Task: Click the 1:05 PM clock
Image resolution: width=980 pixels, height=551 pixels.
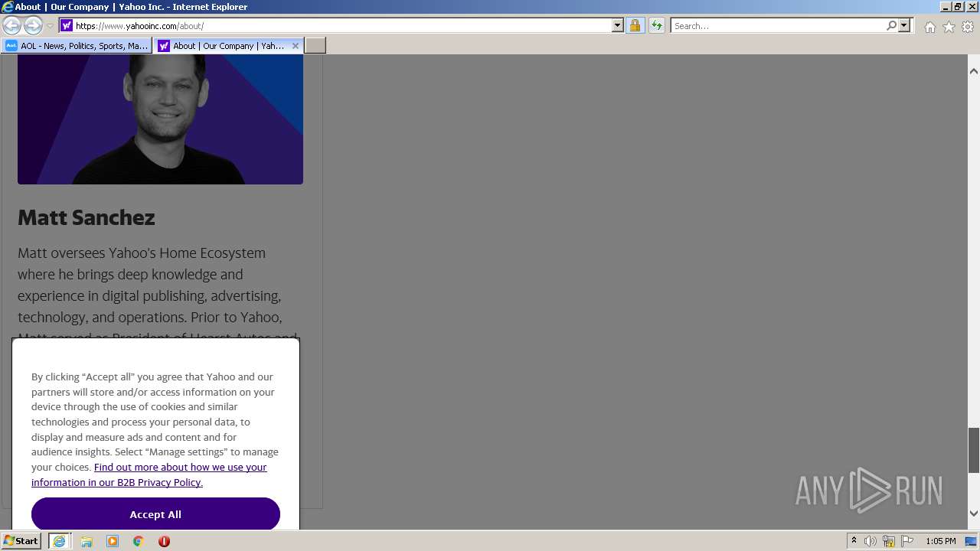Action: (x=940, y=541)
